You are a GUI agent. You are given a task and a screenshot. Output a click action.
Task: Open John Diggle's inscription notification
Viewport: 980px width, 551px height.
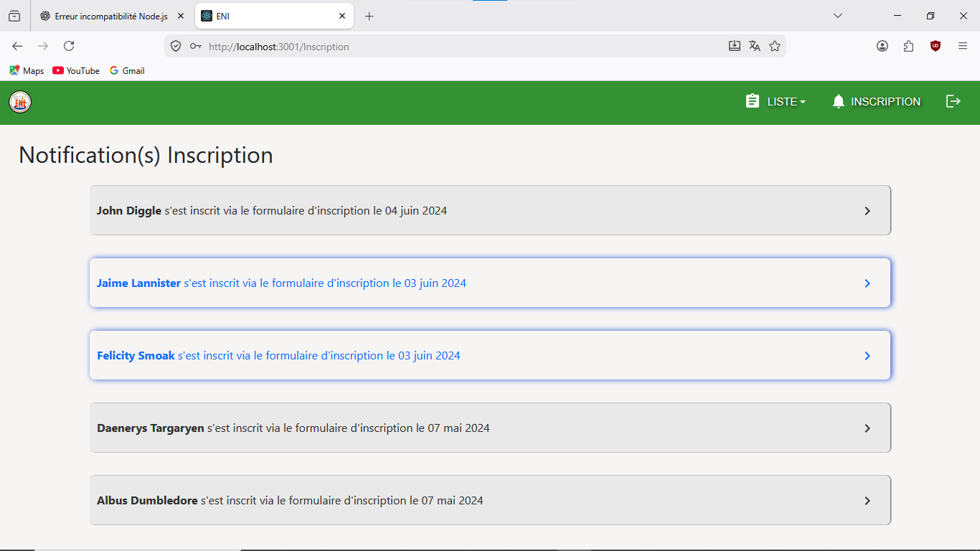[490, 210]
